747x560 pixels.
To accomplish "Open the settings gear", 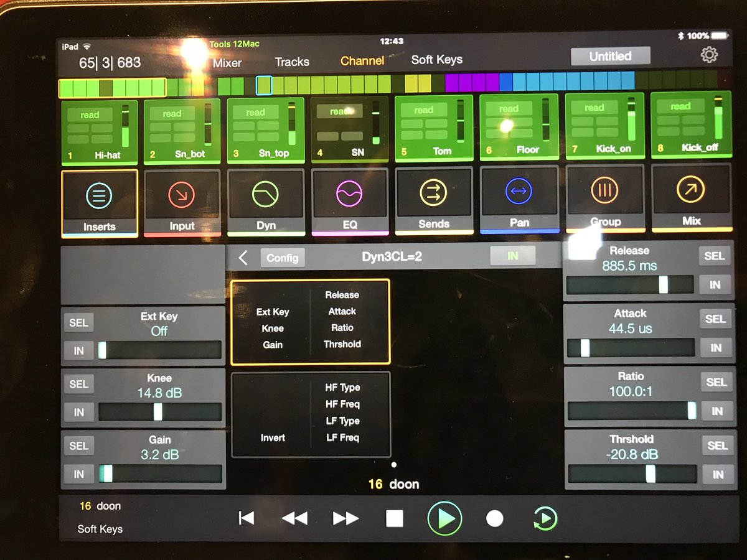I will point(709,55).
